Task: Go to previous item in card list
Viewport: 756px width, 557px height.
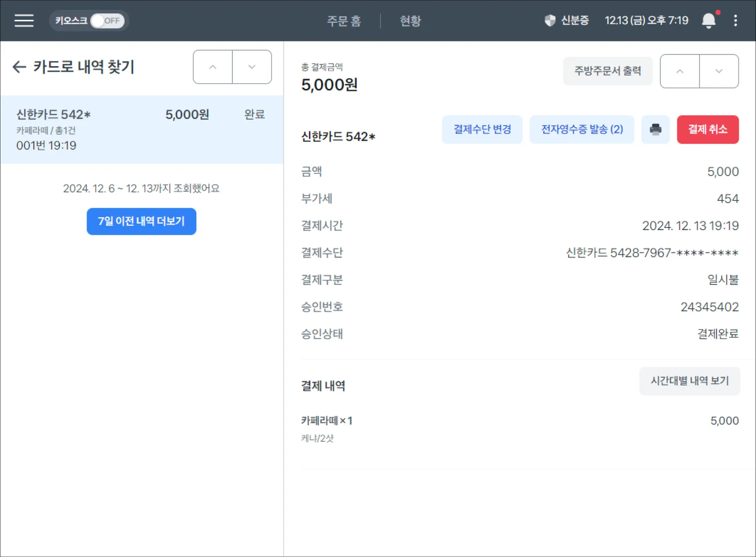Action: (213, 67)
